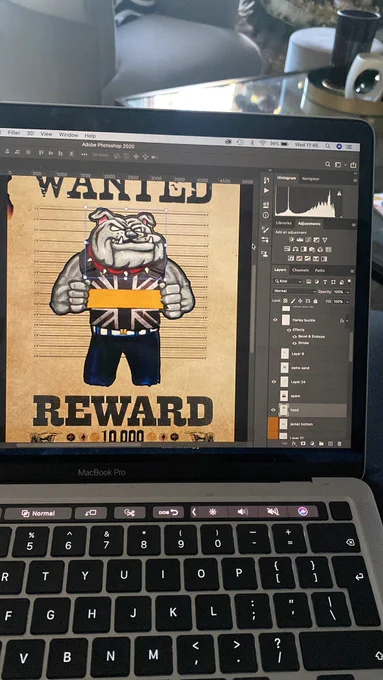The height and width of the screenshot is (680, 383).
Task: Hide the Bevel & Emboss effect
Action: pyautogui.click(x=295, y=337)
